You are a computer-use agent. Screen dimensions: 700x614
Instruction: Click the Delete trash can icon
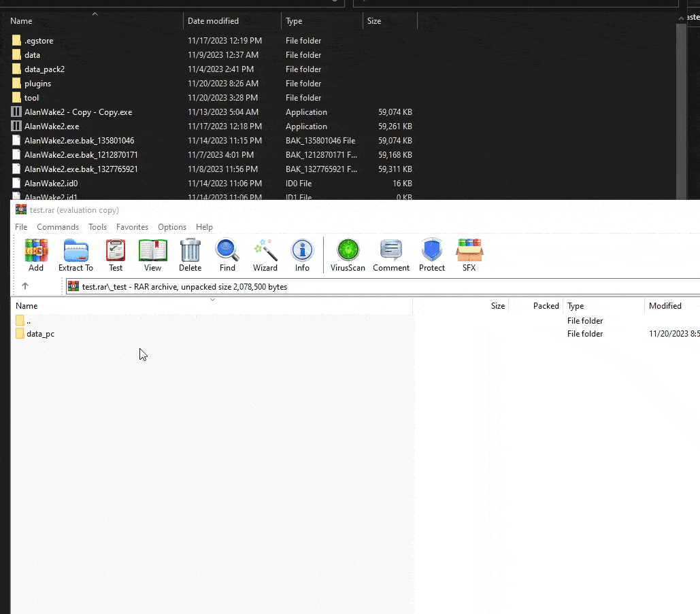pos(190,255)
